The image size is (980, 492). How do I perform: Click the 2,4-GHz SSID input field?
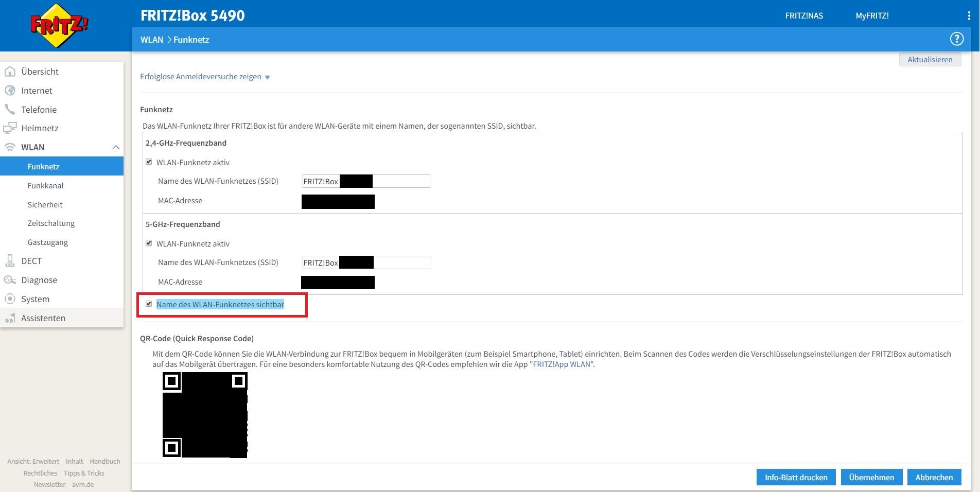pyautogui.click(x=366, y=181)
